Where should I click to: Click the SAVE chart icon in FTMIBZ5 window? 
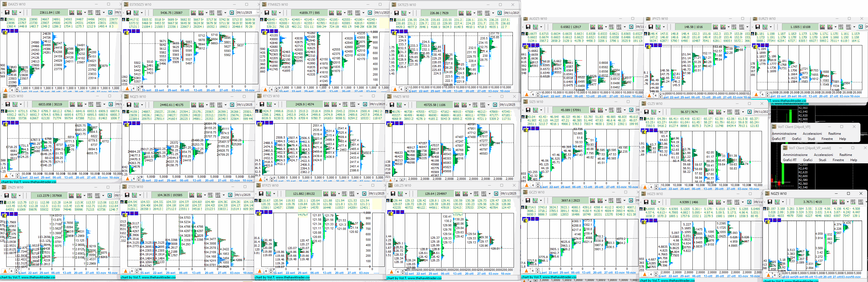(332, 13)
